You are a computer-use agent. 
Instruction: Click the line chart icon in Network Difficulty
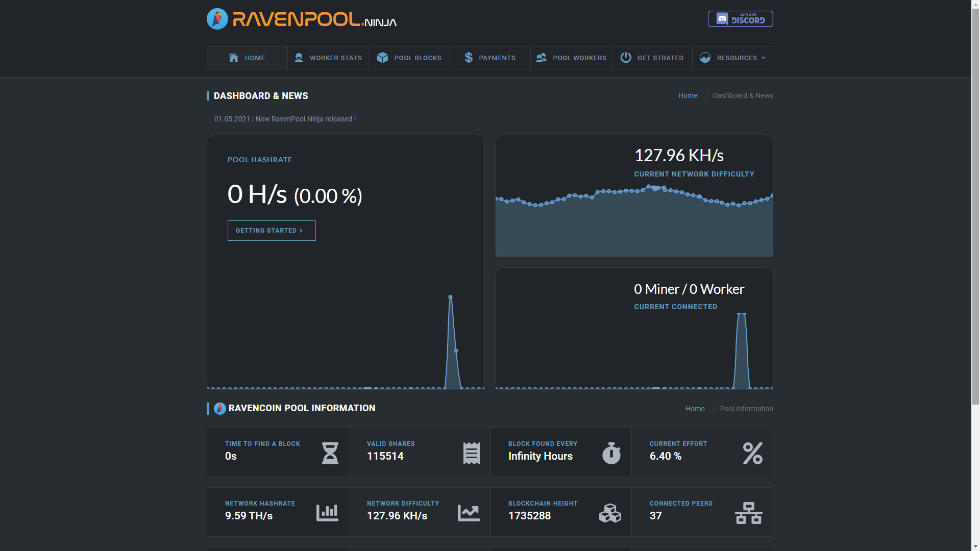(x=469, y=513)
